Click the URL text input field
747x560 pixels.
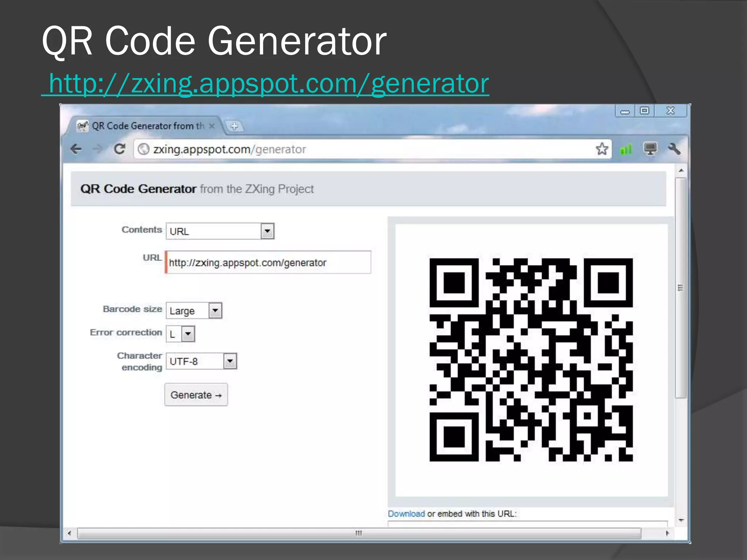(268, 262)
